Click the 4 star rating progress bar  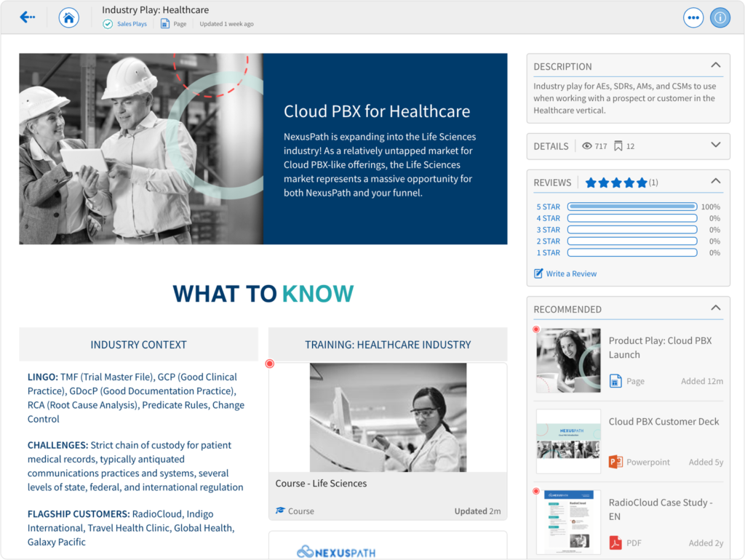pyautogui.click(x=632, y=218)
